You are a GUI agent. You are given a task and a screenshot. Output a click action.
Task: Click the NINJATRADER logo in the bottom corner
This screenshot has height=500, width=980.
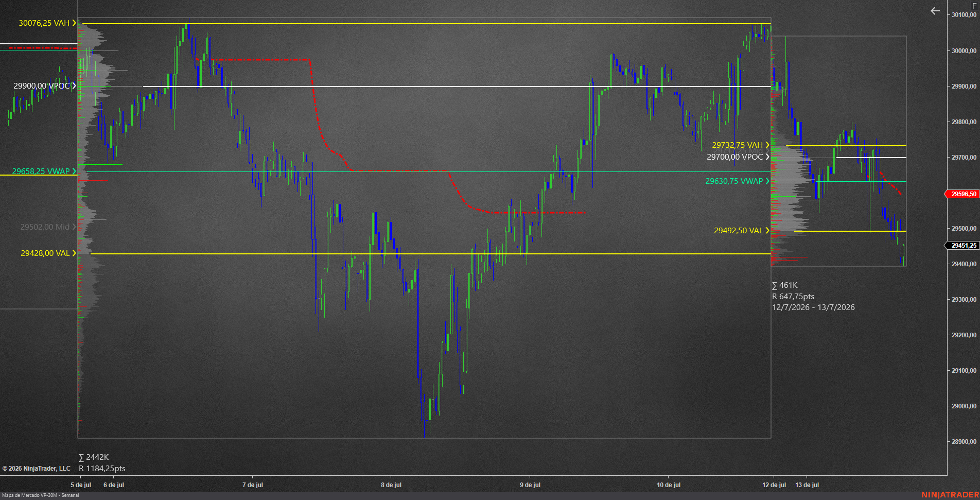[950, 495]
